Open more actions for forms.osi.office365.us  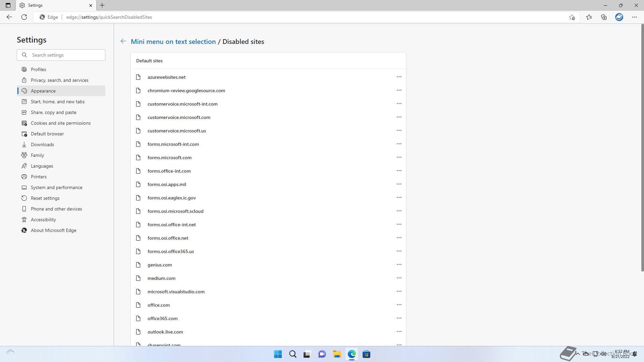tap(399, 251)
